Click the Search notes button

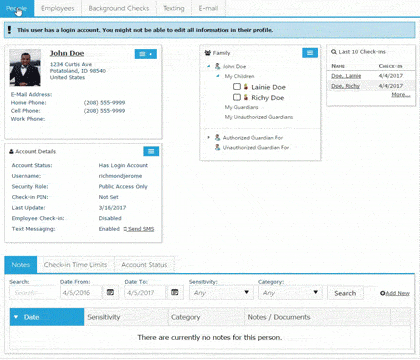pyautogui.click(x=345, y=293)
